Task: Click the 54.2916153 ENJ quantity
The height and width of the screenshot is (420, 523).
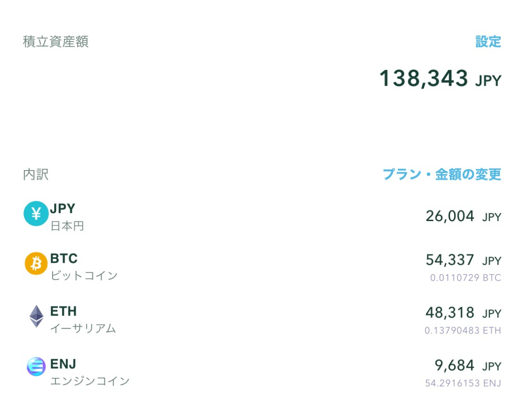Action: 463,383
